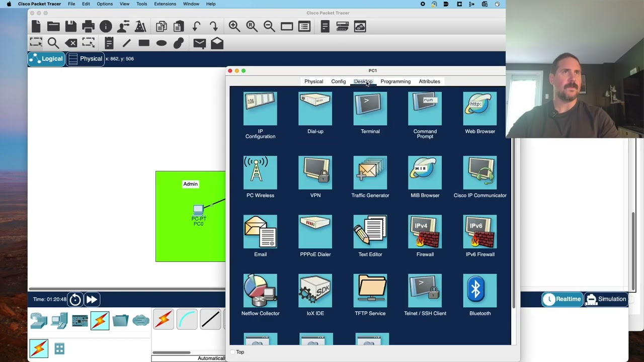Screen dimensions: 644x362
Task: Open the Extensions menu
Action: tap(165, 4)
